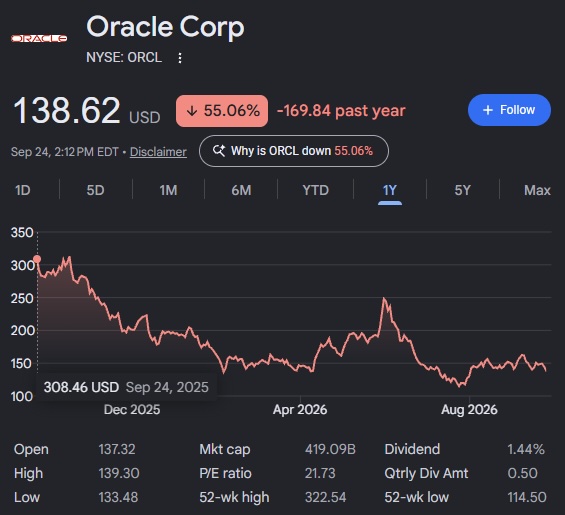Show the Max range chart
The width and height of the screenshot is (565, 515).
(537, 190)
